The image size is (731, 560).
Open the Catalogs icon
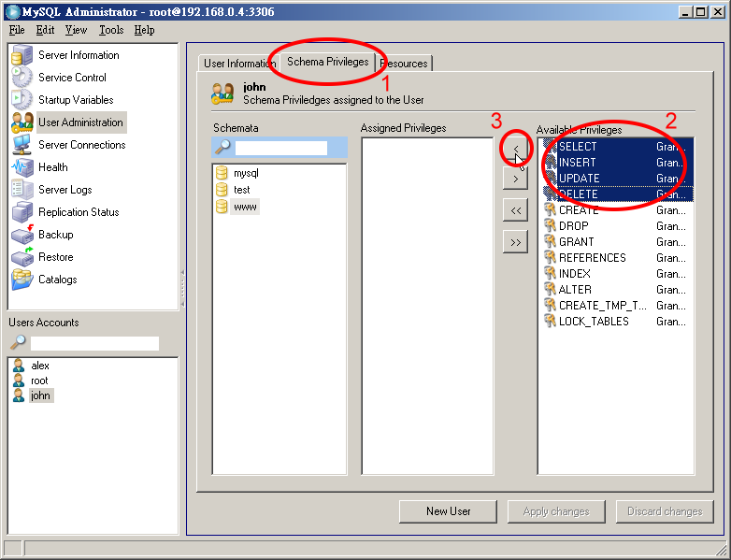22,280
